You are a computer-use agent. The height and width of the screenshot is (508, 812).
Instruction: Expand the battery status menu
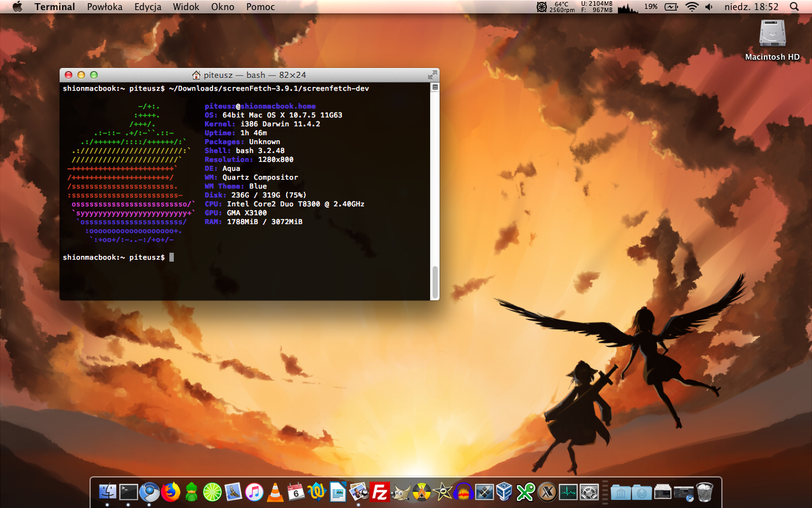point(671,7)
